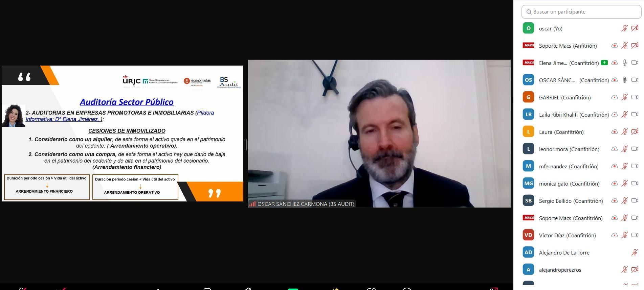The image size is (644, 290).
Task: Click muted mic icon for Soporte Macs (Coanfitrión)
Action: pos(625,218)
